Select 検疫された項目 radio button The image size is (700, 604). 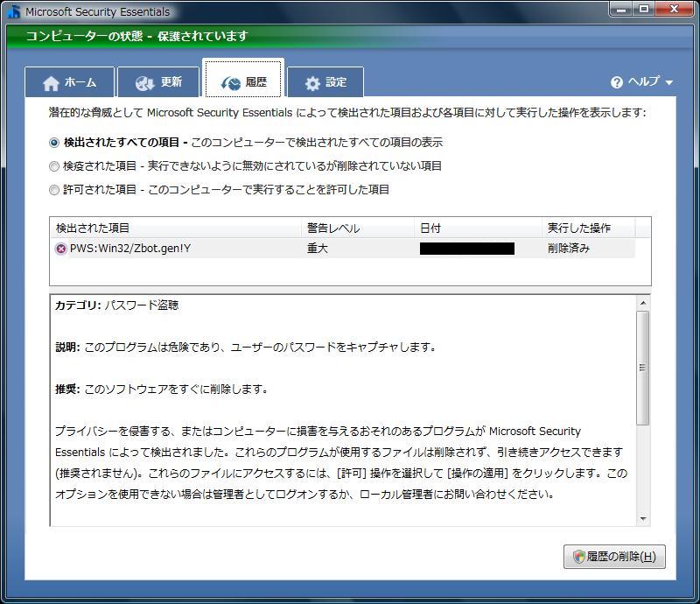(54, 166)
